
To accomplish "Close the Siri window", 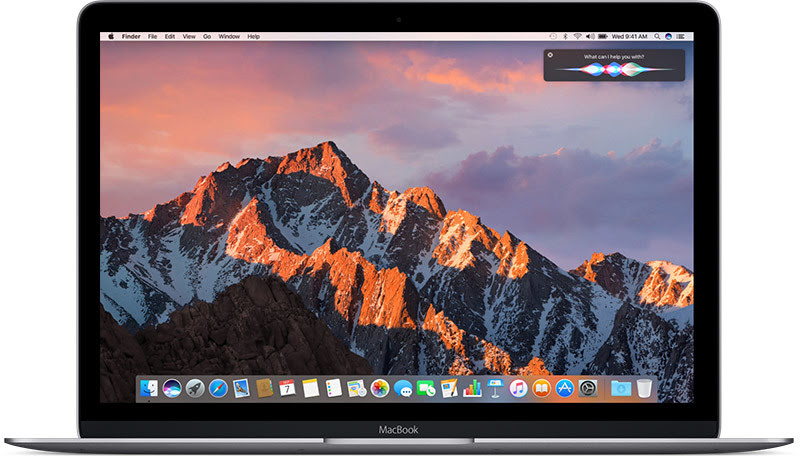I will pyautogui.click(x=550, y=55).
